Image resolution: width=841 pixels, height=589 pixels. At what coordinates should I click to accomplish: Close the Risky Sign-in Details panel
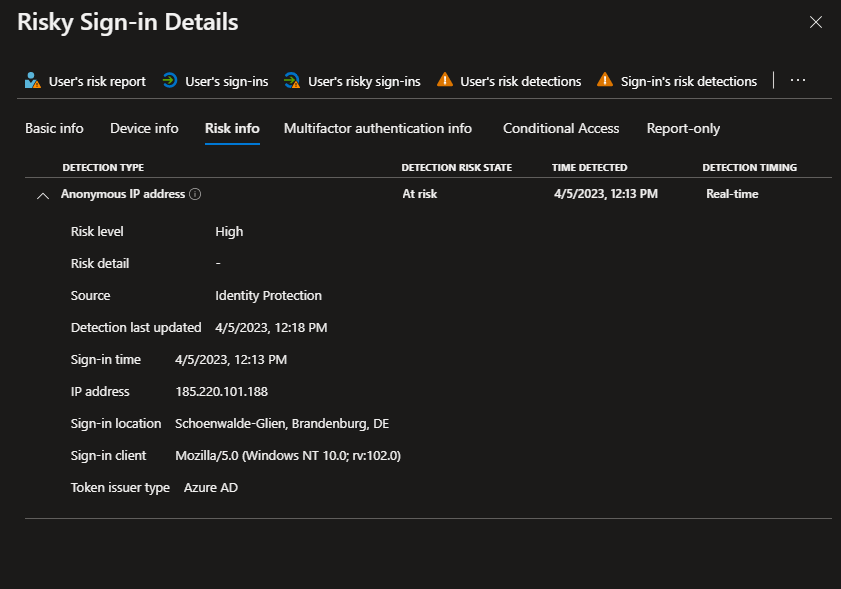(816, 22)
